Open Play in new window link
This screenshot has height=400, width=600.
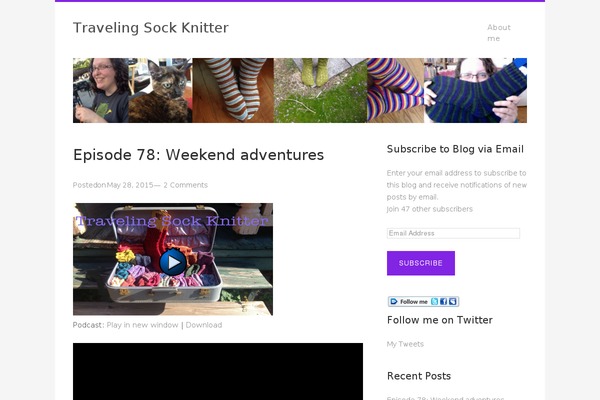point(142,325)
